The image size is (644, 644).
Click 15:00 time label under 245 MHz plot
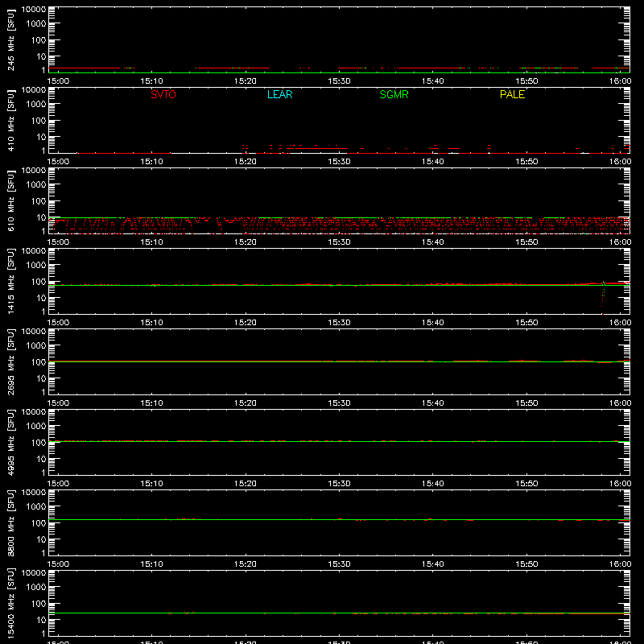click(58, 81)
